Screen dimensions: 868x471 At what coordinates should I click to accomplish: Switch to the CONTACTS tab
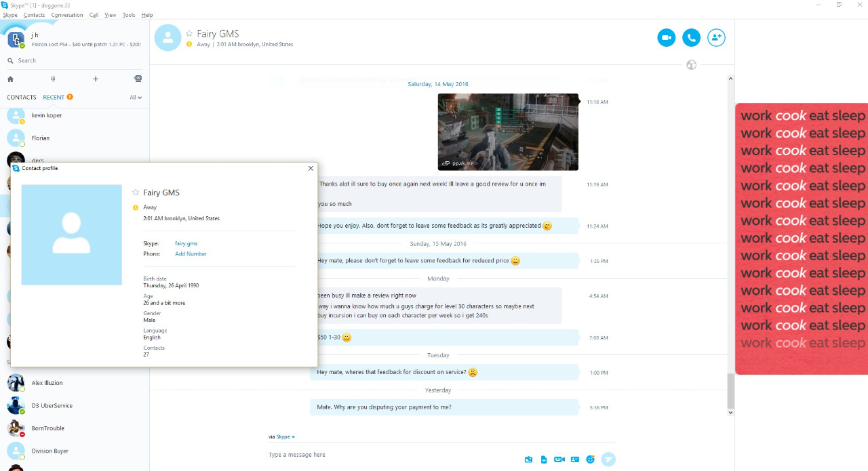click(x=22, y=98)
